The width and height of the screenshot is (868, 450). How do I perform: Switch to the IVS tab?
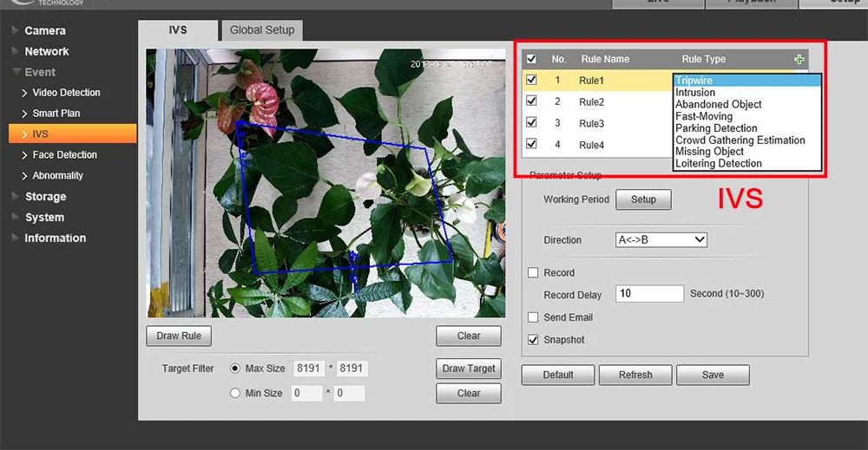(178, 30)
